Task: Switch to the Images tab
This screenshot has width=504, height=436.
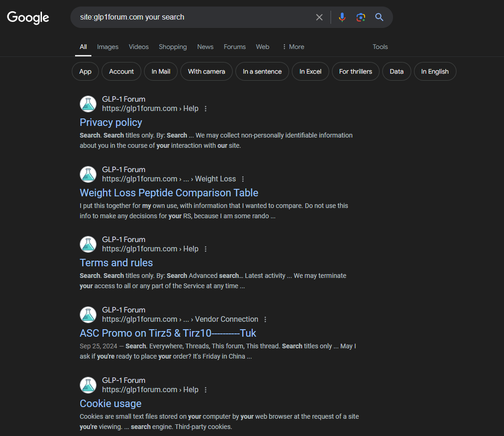Action: (108, 47)
